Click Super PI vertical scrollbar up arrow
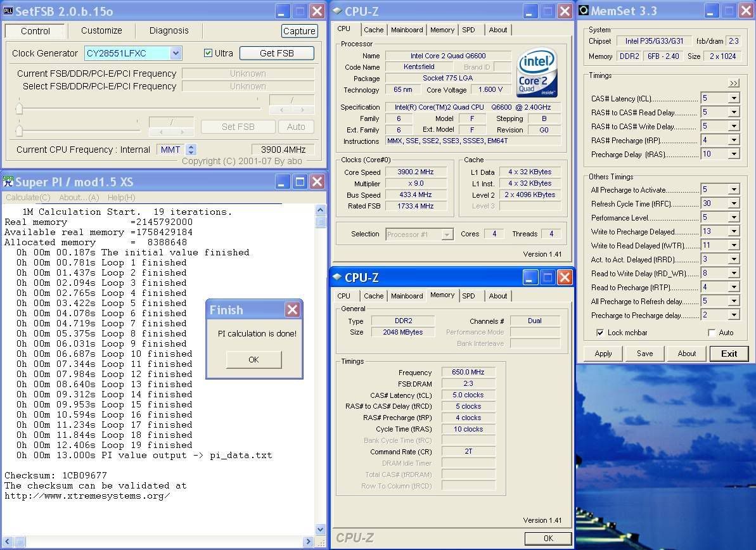Viewport: 756px width, 550px height. [320, 210]
